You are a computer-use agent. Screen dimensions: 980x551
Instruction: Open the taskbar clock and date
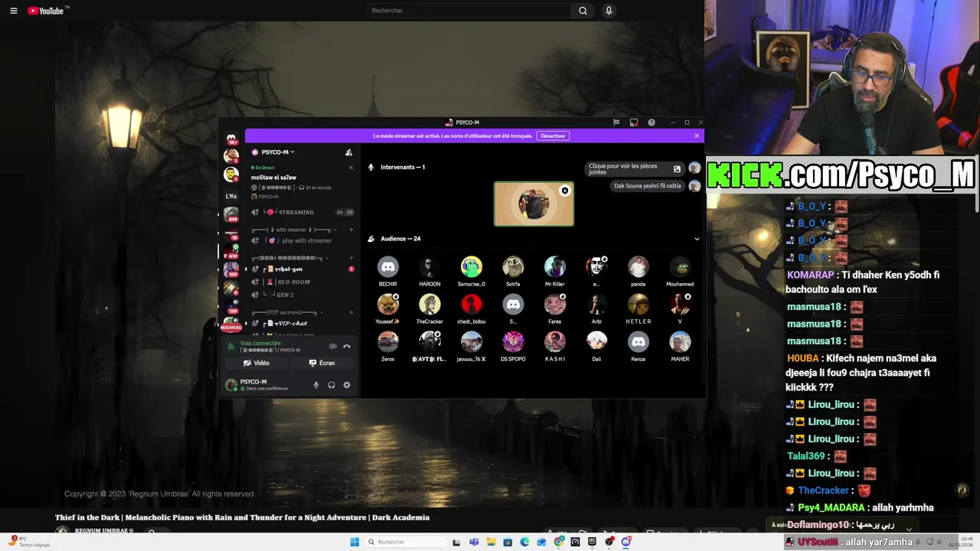coord(960,542)
